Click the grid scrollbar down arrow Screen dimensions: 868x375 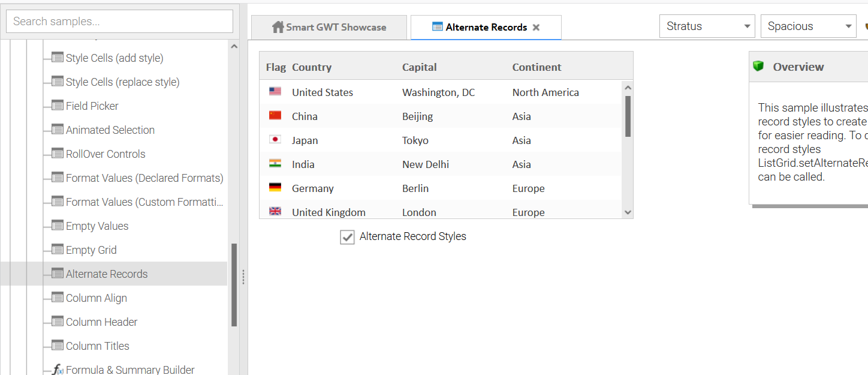pos(628,212)
